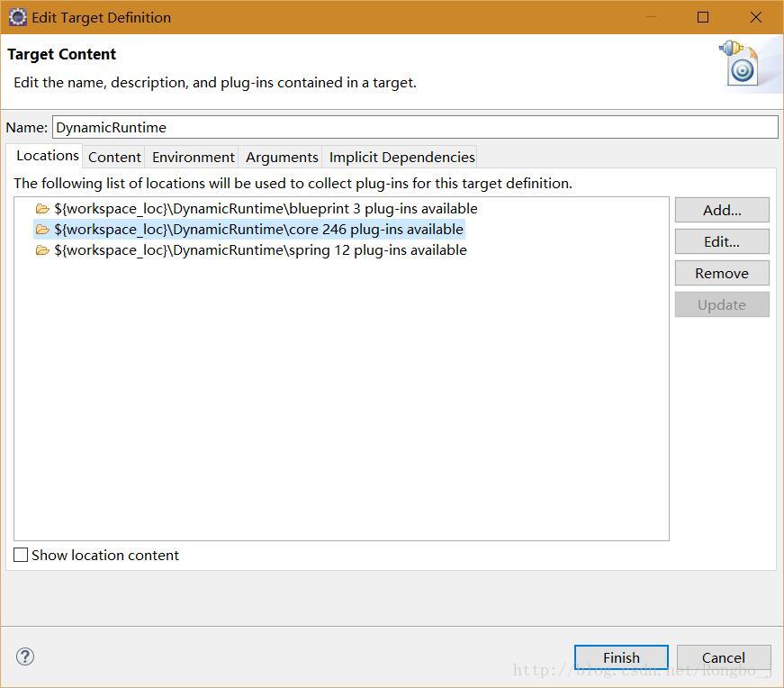Click the Eclipse gear icon in title bar

point(17,17)
